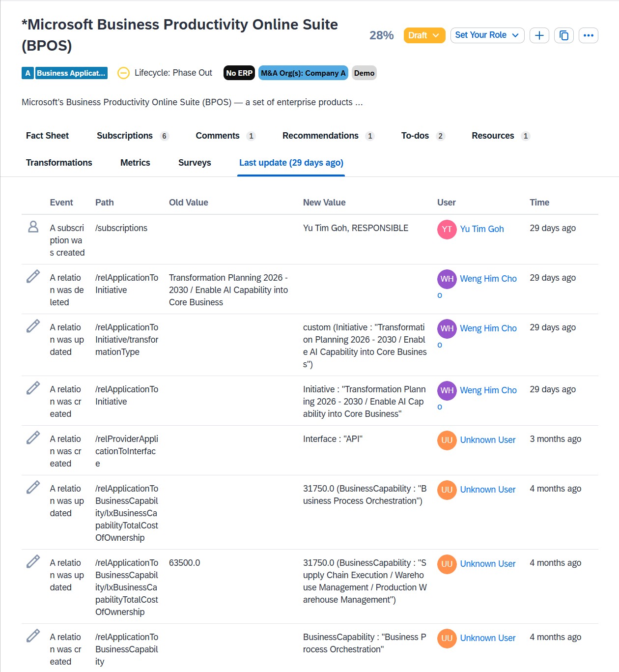This screenshot has height=672, width=619.
Task: Open the Transformations tab
Action: click(x=59, y=163)
